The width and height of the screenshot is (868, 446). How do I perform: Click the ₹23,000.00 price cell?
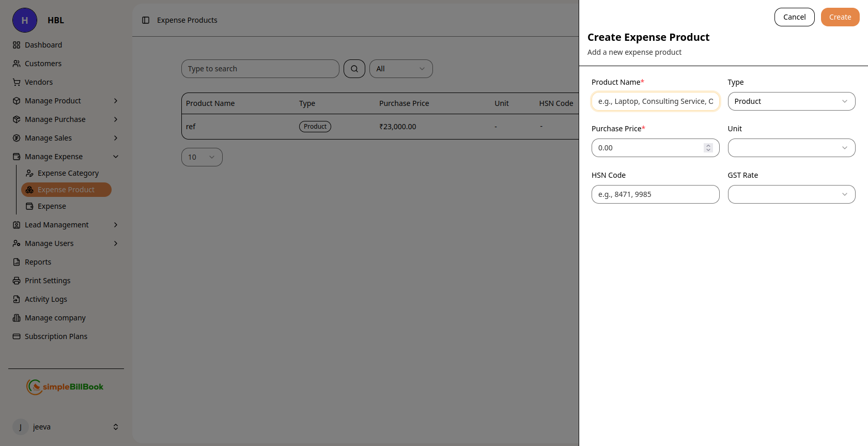tap(398, 127)
